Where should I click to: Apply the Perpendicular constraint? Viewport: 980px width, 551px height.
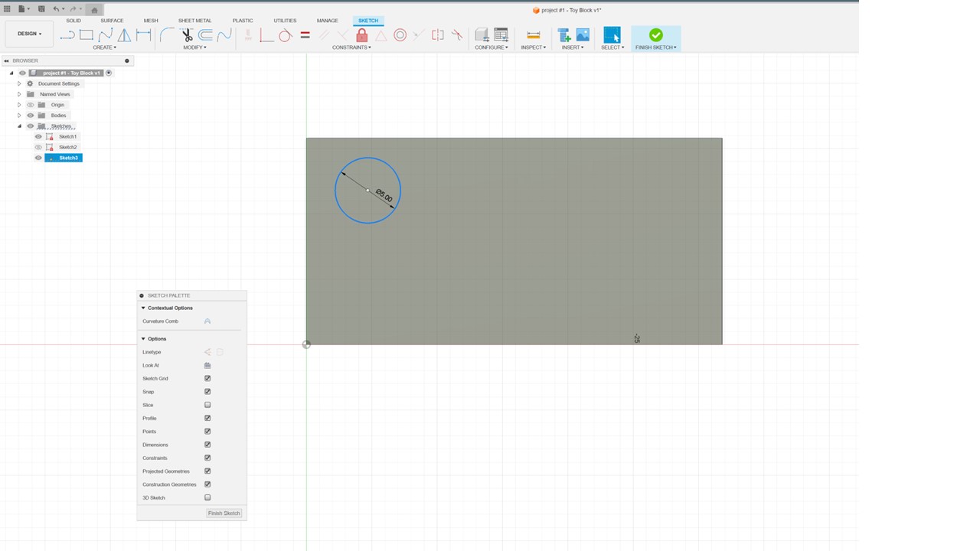pyautogui.click(x=342, y=35)
